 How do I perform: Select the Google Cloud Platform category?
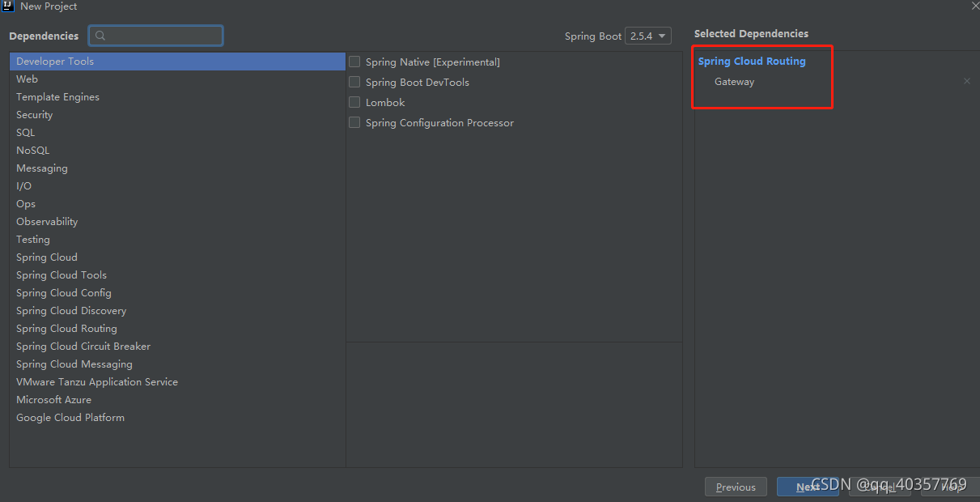click(177, 418)
